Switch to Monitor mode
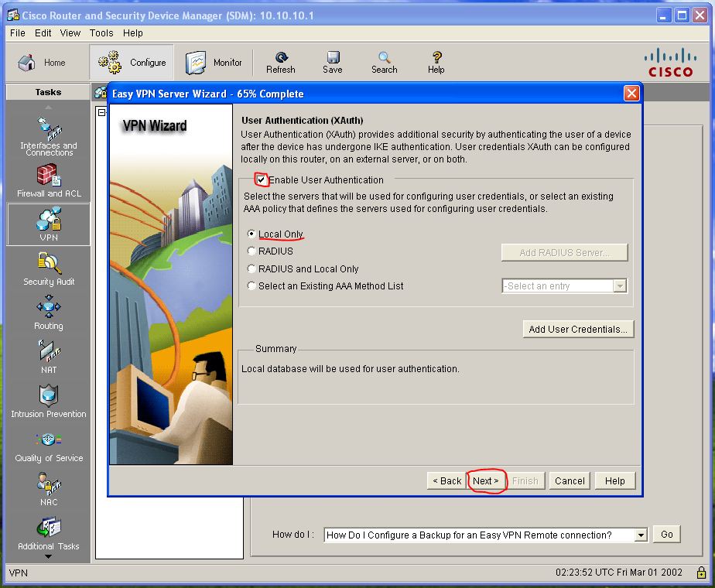The height and width of the screenshot is (588, 715). (214, 63)
